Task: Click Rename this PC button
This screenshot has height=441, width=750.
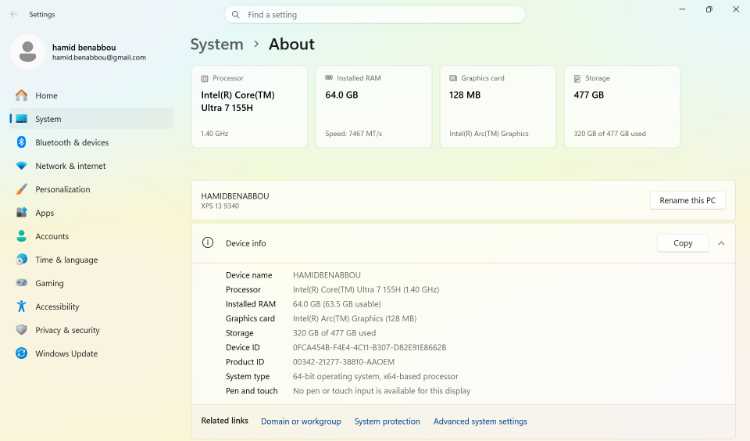Action: 687,200
